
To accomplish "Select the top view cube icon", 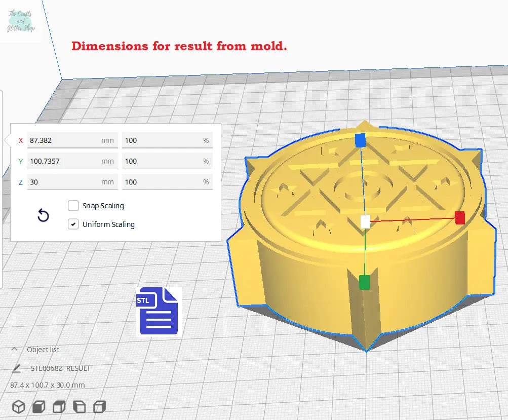I will coord(59,407).
